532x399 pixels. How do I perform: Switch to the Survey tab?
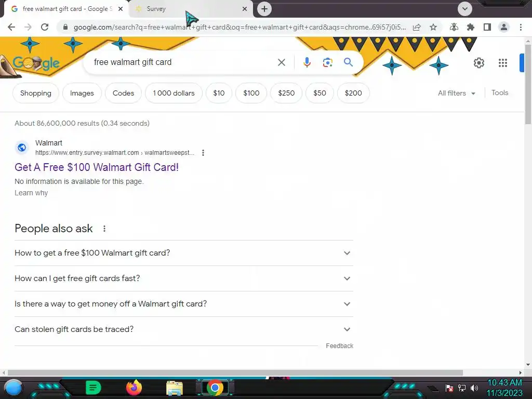[x=190, y=9]
